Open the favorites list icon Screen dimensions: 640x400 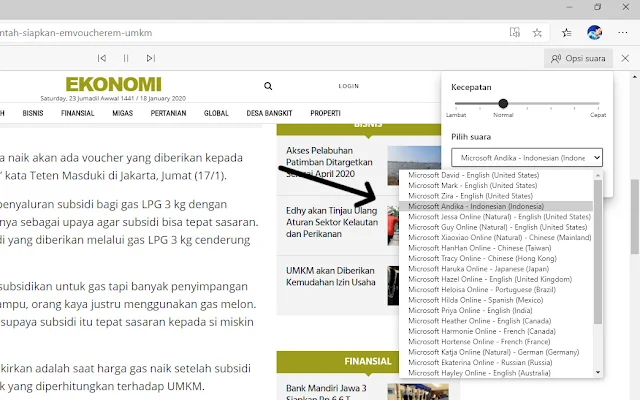click(x=567, y=33)
